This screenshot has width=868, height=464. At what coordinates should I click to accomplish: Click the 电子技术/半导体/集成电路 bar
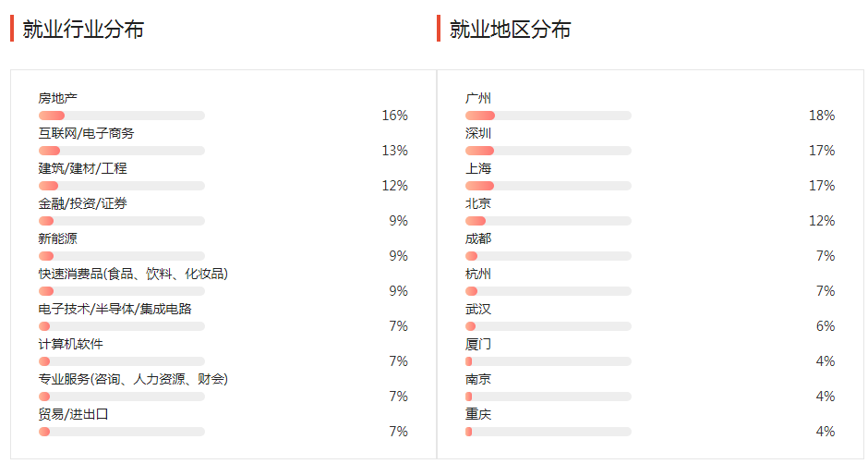coord(121,326)
